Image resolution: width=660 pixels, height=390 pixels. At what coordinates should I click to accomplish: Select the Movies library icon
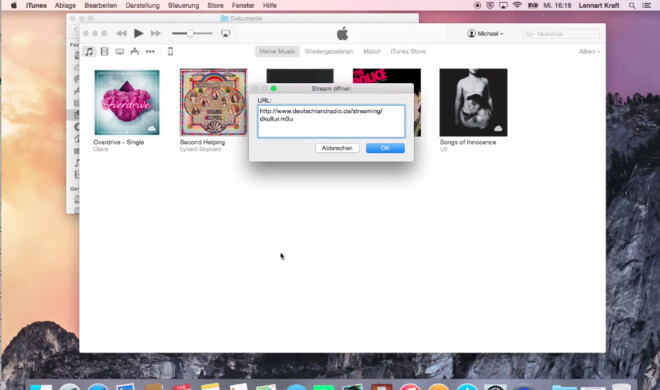pyautogui.click(x=104, y=51)
